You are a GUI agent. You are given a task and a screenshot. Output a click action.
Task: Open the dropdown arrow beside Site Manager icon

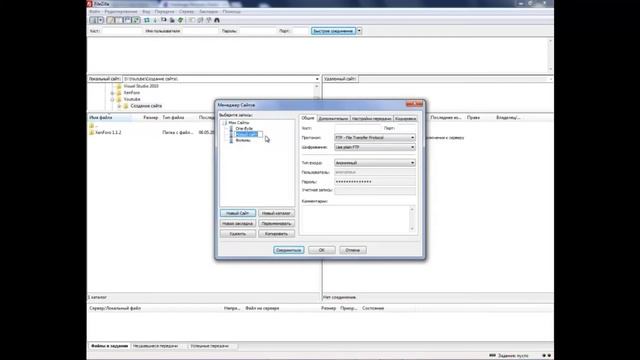100,20
